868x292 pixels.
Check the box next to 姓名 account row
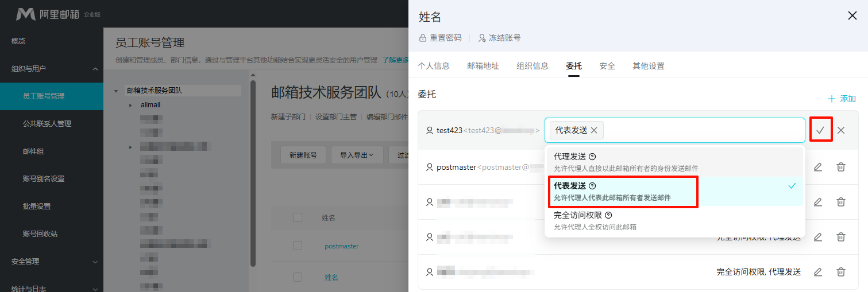point(298,277)
